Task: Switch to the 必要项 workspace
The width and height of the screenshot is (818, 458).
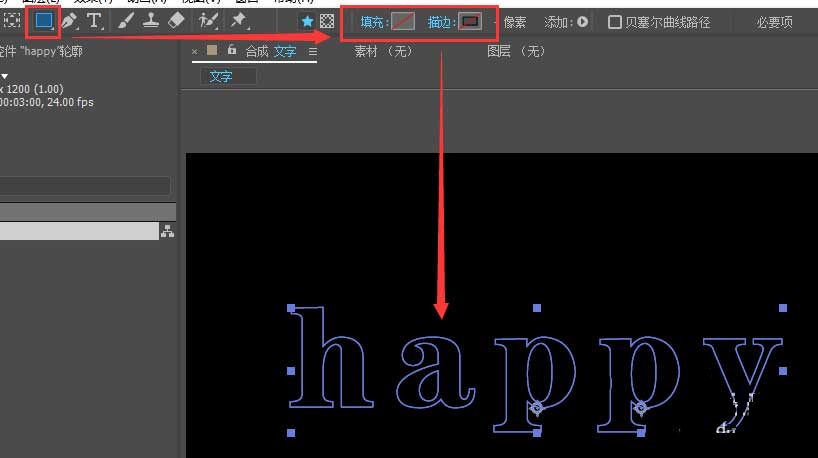Action: [774, 22]
